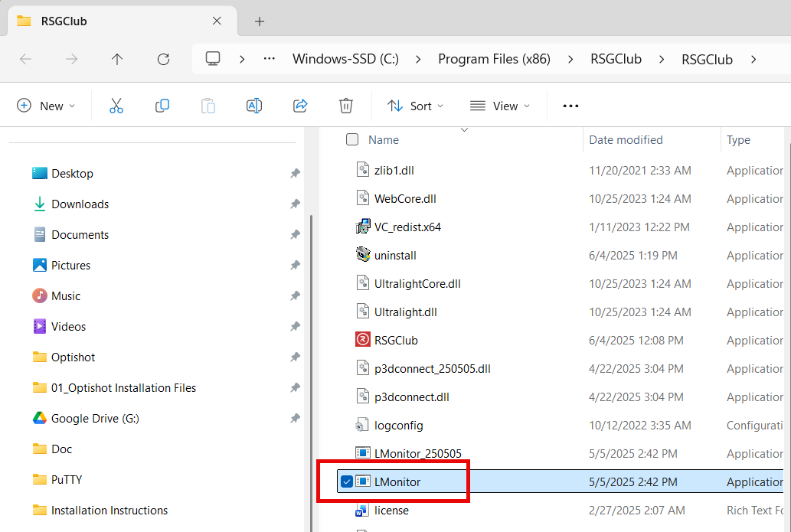Unpin Desktop from quick access
This screenshot has width=791, height=532.
coord(295,174)
